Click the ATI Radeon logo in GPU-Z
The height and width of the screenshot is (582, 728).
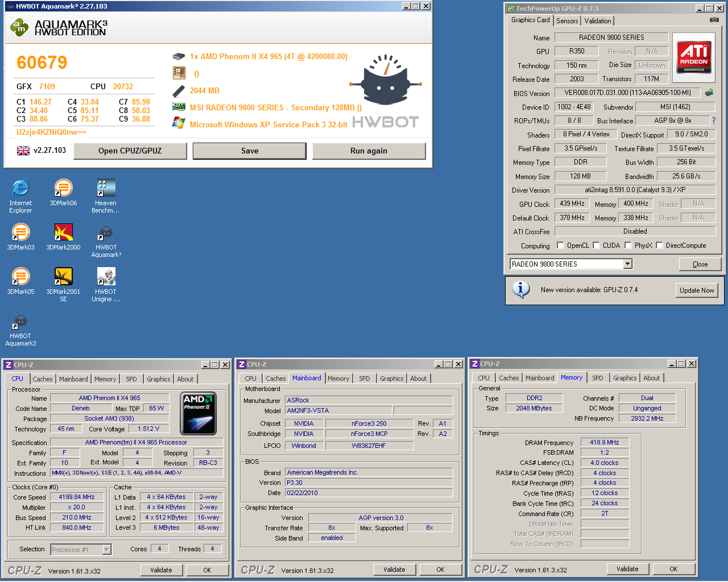click(x=694, y=57)
